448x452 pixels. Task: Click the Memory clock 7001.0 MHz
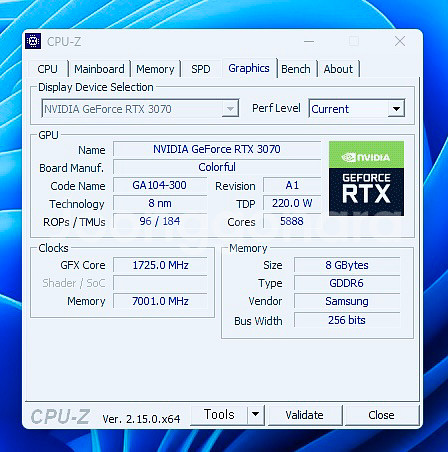[160, 301]
